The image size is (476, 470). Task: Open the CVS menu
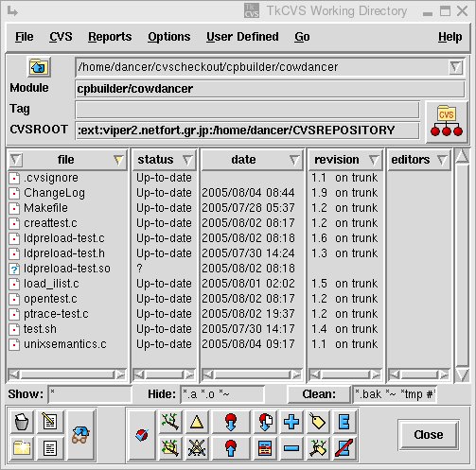61,37
